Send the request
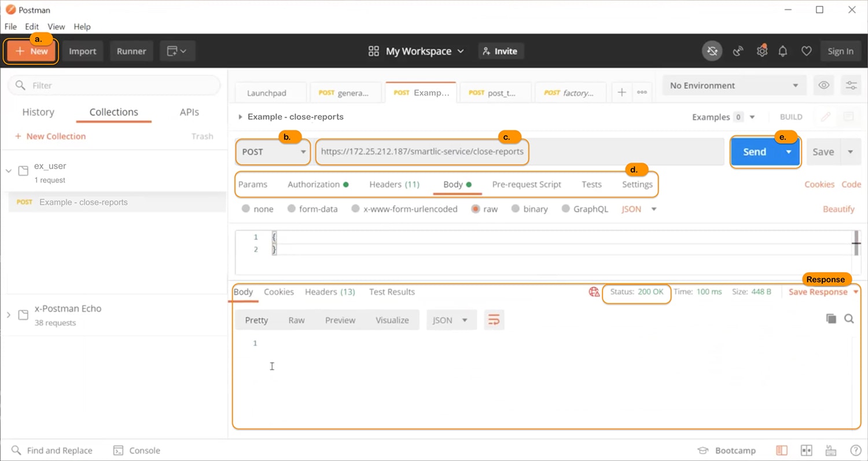Viewport: 868px width, 461px height. tap(755, 152)
